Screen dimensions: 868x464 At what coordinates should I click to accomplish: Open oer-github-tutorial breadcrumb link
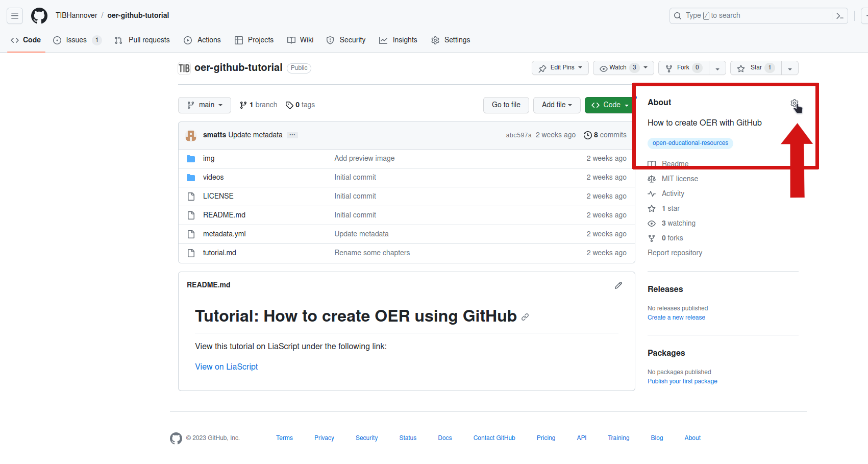pos(138,16)
